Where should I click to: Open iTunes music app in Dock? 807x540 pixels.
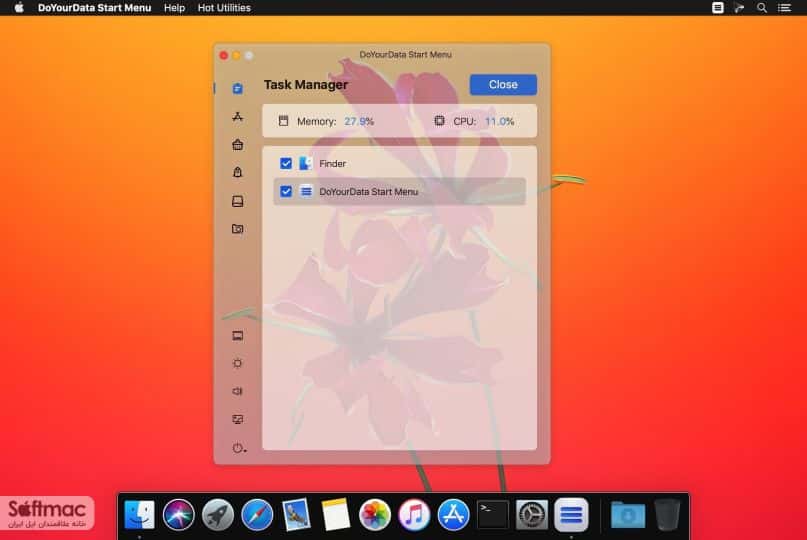414,514
